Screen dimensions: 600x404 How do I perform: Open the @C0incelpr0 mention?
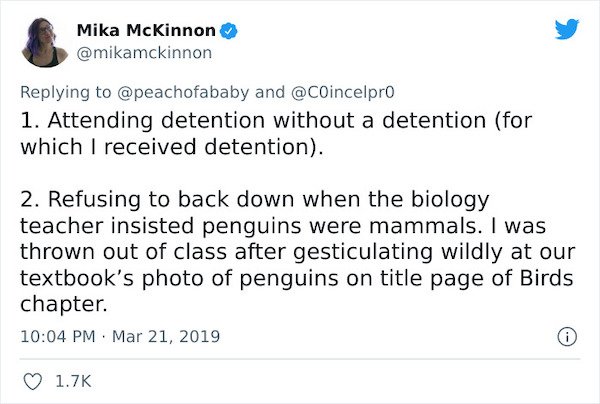[343, 92]
